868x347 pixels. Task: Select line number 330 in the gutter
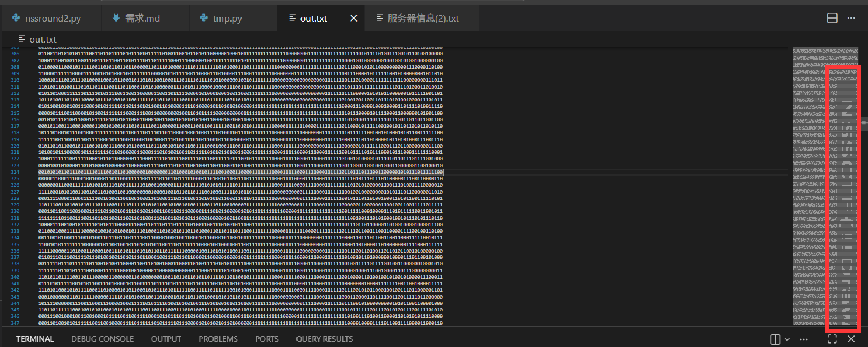pyautogui.click(x=15, y=212)
